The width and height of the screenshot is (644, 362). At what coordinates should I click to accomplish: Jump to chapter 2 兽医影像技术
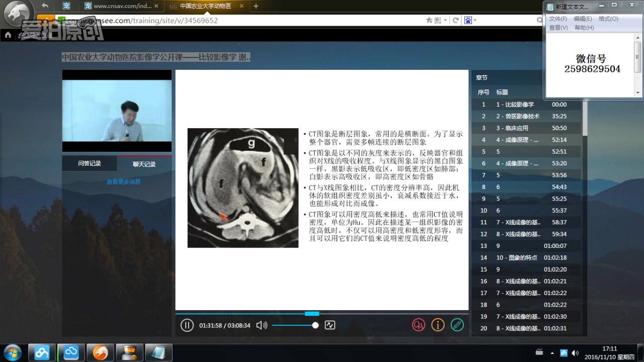[x=526, y=116]
